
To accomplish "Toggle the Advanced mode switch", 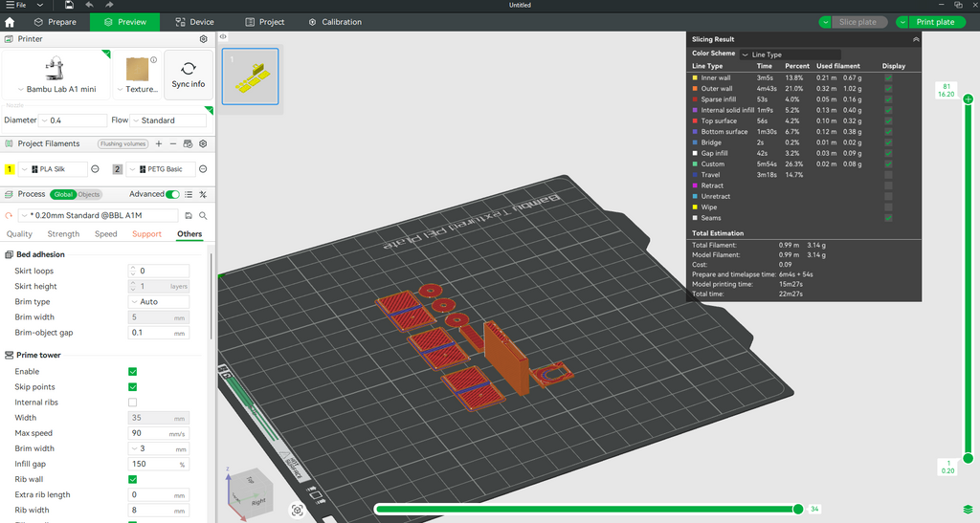I will pos(172,194).
